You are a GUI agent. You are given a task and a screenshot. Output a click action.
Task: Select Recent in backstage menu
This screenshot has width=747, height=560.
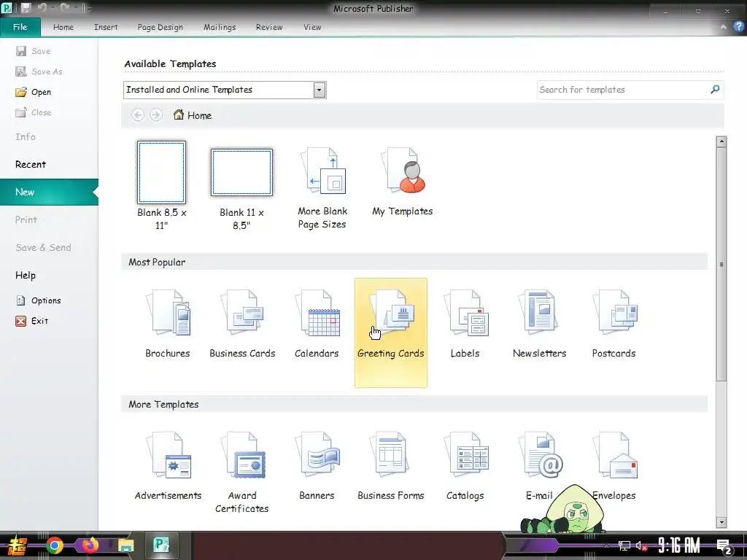click(x=31, y=164)
